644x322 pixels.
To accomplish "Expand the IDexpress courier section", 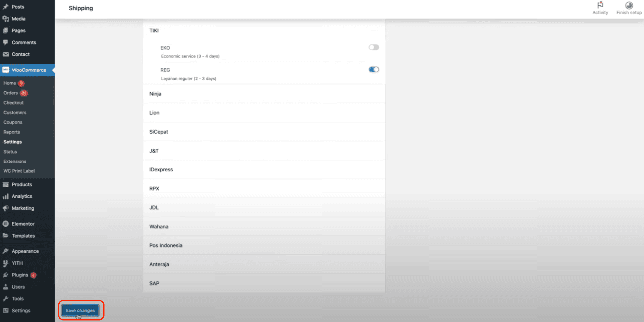I will pyautogui.click(x=264, y=170).
